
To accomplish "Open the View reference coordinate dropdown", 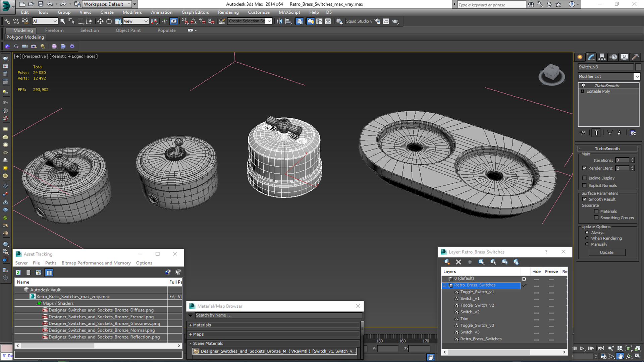I will [136, 21].
